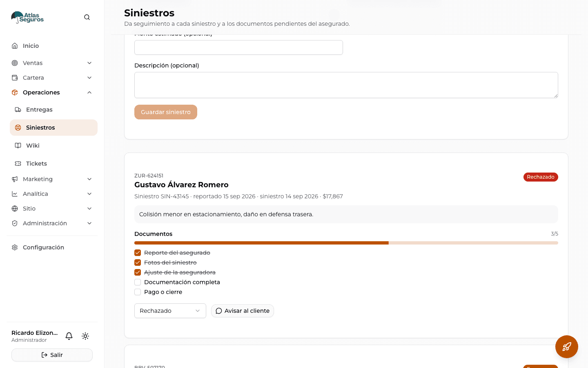588x368 pixels.
Task: Open Siniestros in the sidebar
Action: click(x=53, y=128)
